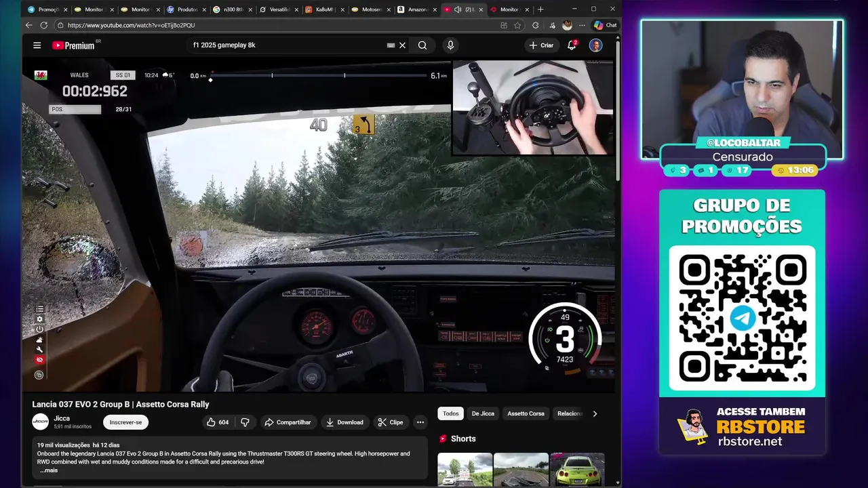Click the browser address bar URL
Screen dimensions: 868x488
(x=131, y=25)
